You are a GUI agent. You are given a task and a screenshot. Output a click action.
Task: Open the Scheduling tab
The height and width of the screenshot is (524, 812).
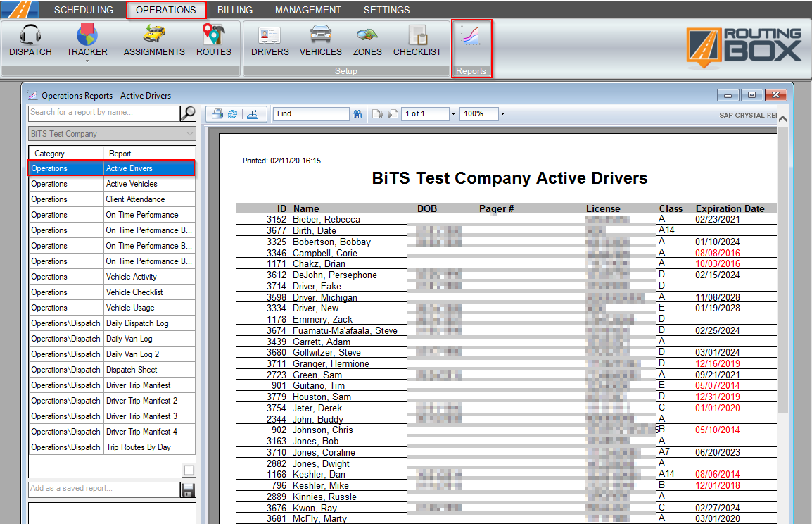pyautogui.click(x=84, y=10)
